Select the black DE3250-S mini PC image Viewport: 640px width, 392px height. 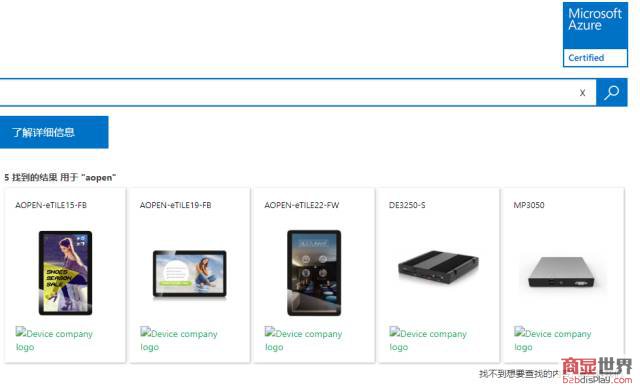pos(438,267)
